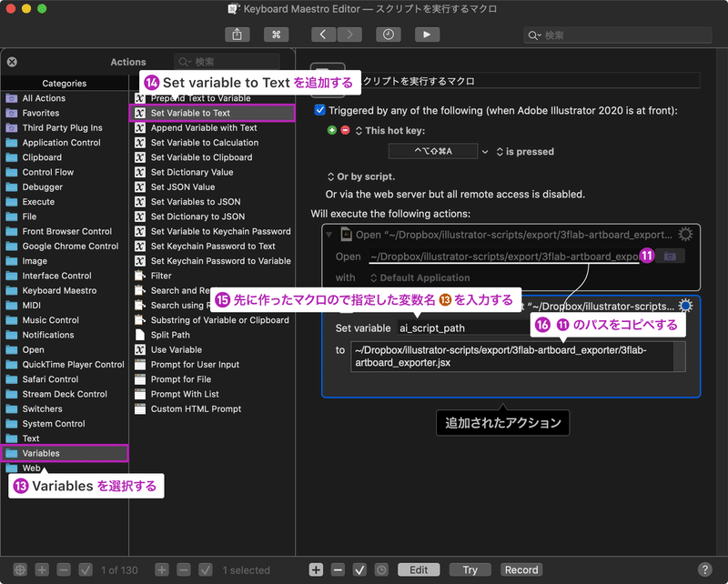Select the Stream Deck Control category
The width and height of the screenshot is (728, 584).
[x=65, y=394]
